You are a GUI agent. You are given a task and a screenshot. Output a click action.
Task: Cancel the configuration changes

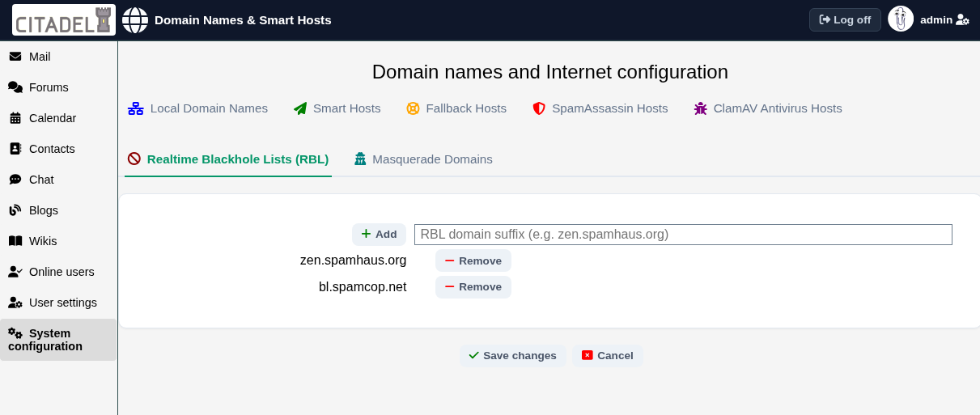click(x=608, y=356)
